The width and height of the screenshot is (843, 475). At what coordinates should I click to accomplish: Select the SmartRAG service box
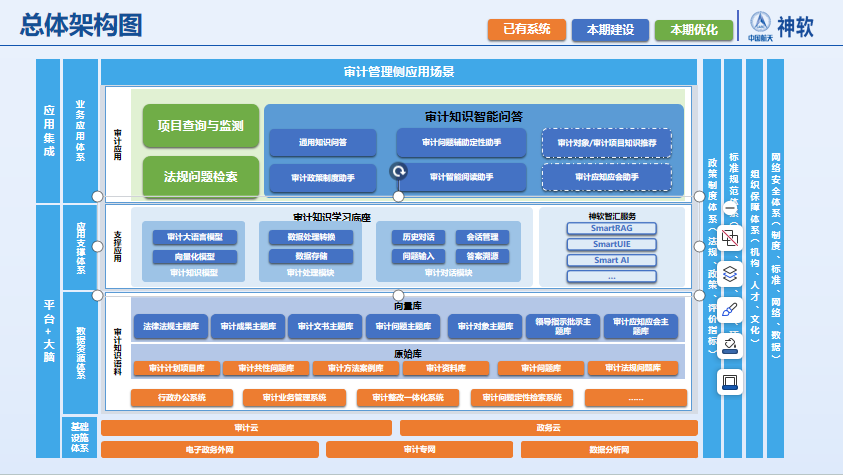(x=611, y=228)
